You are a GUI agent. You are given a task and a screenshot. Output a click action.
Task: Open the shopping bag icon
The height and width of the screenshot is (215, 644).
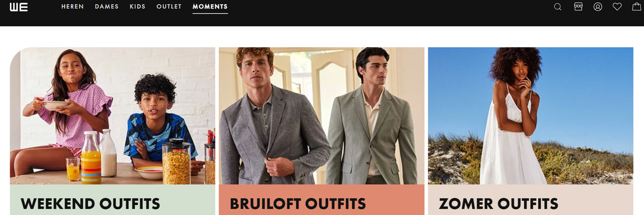point(636,6)
